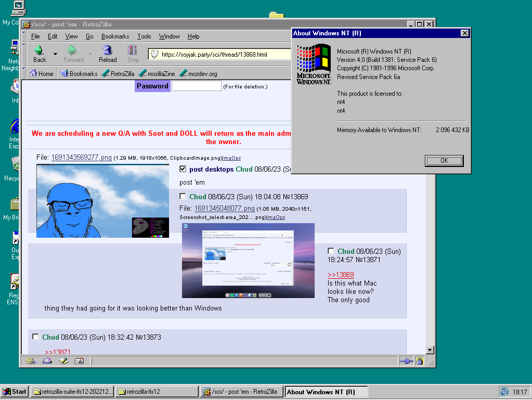Click the site icon in the URL bar
The height and width of the screenshot is (400, 532).
click(154, 54)
